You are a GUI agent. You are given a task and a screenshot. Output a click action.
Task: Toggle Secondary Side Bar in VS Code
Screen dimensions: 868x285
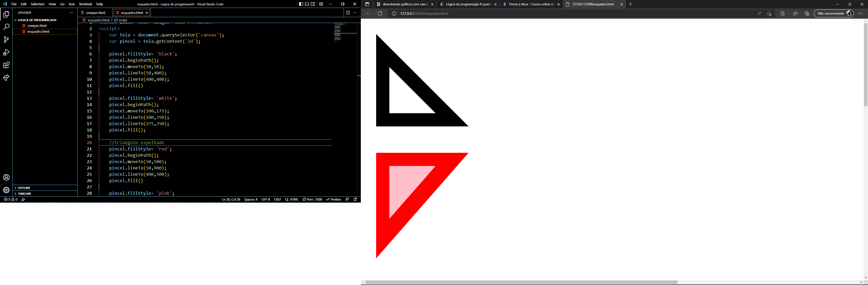[x=313, y=4]
